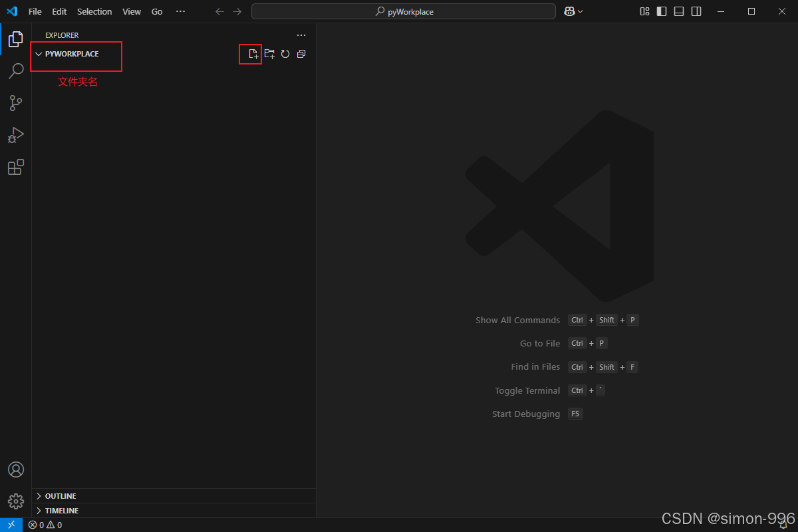The width and height of the screenshot is (798, 532).
Task: Expand the TIMELINE section
Action: [x=174, y=511]
